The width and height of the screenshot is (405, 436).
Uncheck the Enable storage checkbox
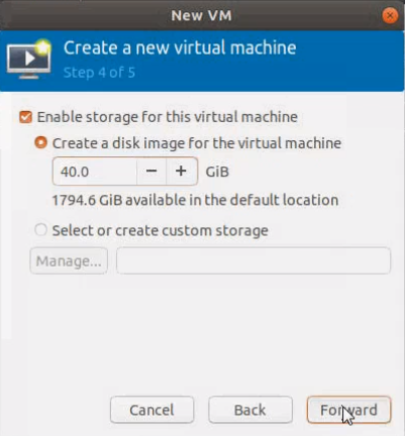tap(26, 117)
